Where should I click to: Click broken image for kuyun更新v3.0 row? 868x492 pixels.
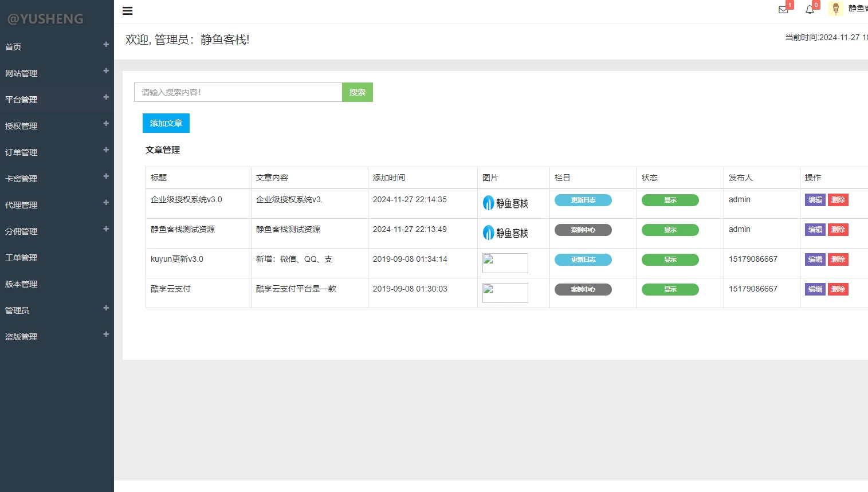[505, 263]
